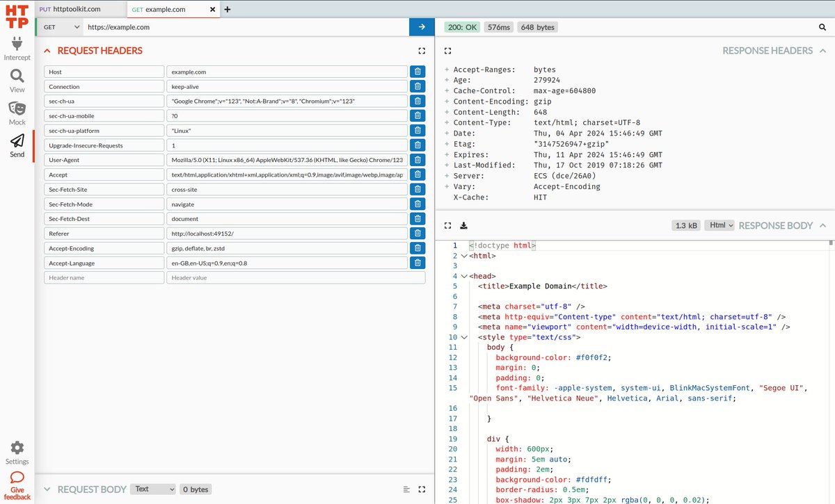Open the View page in sidebar
The height and width of the screenshot is (504, 835).
17,81
